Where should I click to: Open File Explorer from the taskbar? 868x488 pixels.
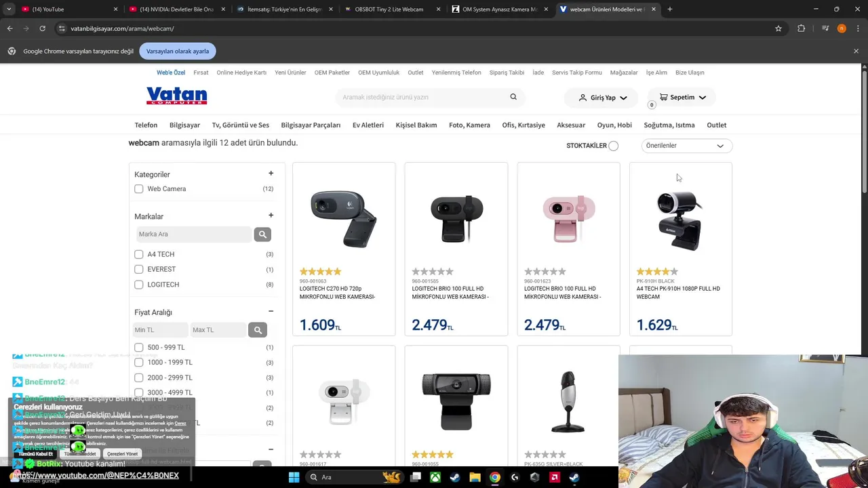coord(475,477)
